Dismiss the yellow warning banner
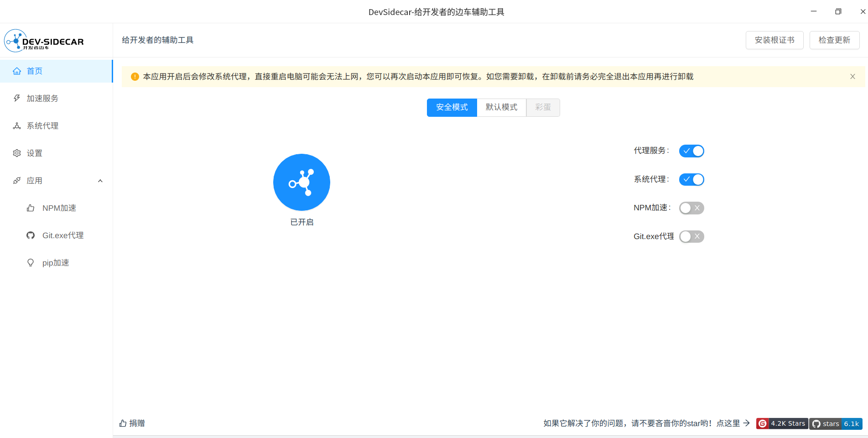Image resolution: width=868 pixels, height=438 pixels. click(x=852, y=77)
